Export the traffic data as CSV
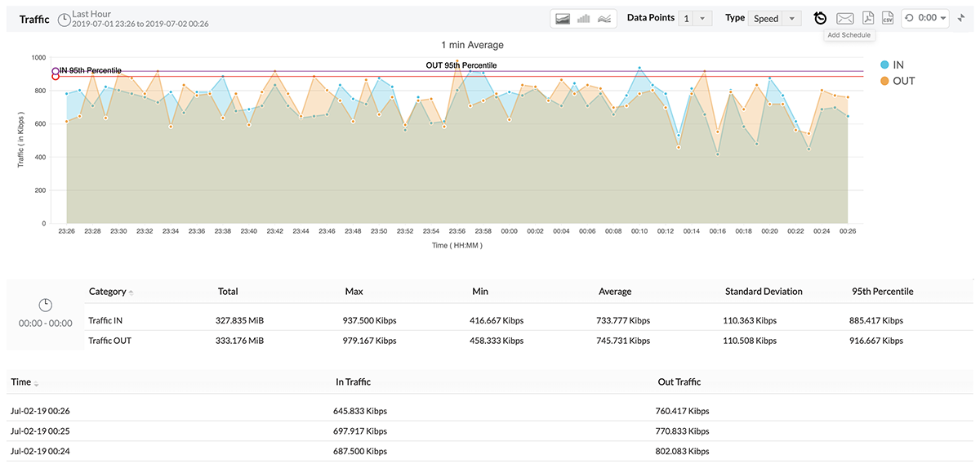The image size is (980, 464). click(x=887, y=18)
